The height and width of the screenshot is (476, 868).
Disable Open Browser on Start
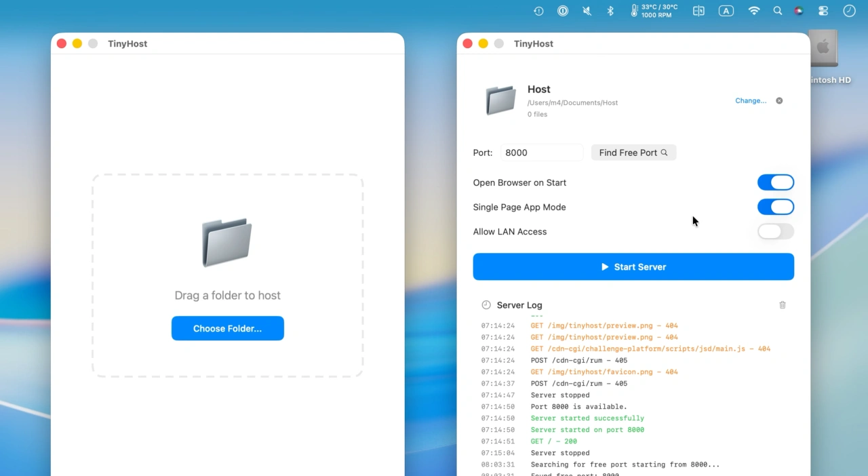pyautogui.click(x=775, y=182)
